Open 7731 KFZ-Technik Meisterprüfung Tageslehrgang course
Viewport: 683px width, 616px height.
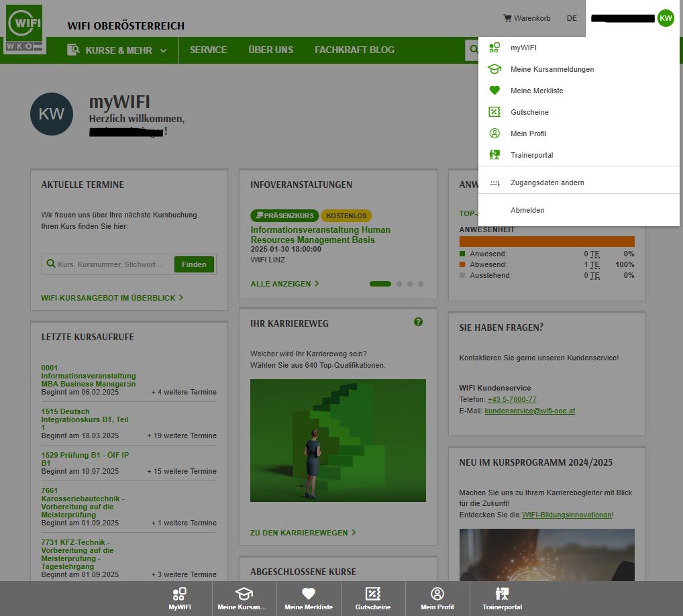(x=77, y=554)
